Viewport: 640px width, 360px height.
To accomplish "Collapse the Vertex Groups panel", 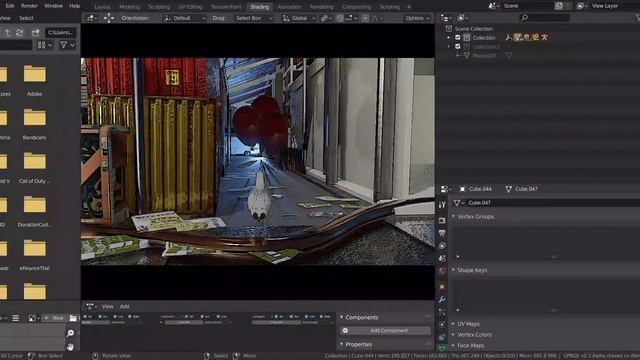I will 453,216.
